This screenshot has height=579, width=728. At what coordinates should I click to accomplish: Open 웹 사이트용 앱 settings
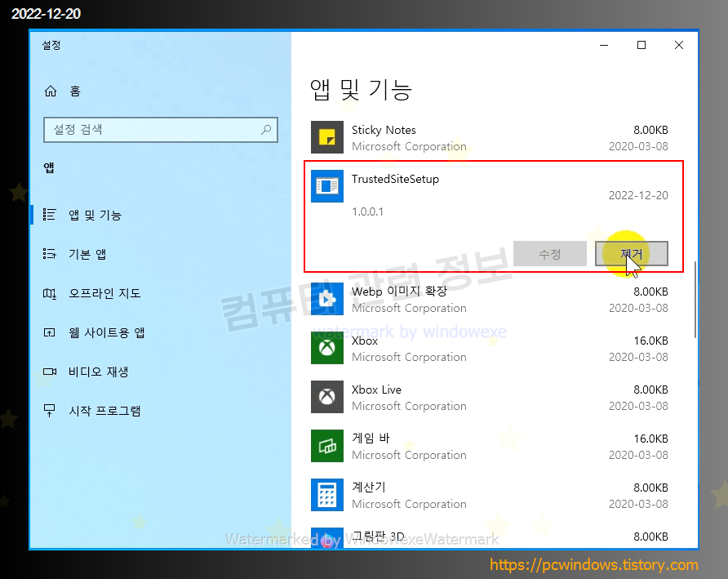(x=107, y=332)
